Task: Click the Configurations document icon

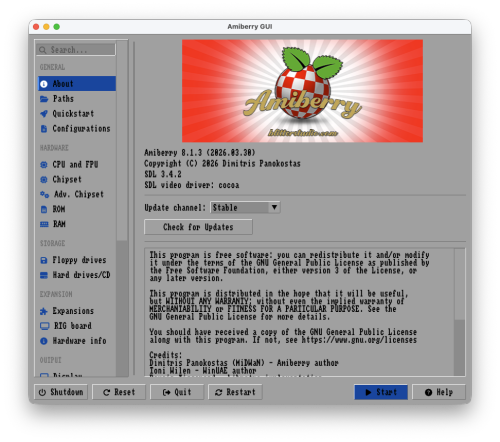Action: [x=44, y=129]
